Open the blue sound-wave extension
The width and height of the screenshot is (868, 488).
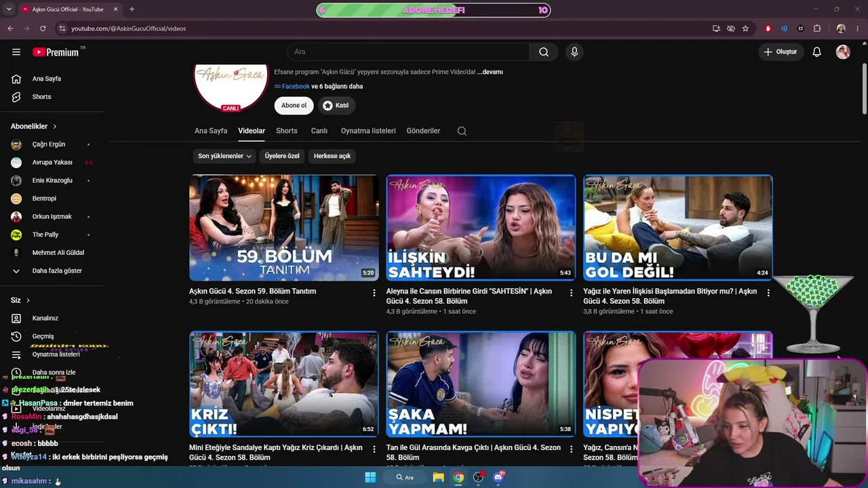tap(785, 28)
